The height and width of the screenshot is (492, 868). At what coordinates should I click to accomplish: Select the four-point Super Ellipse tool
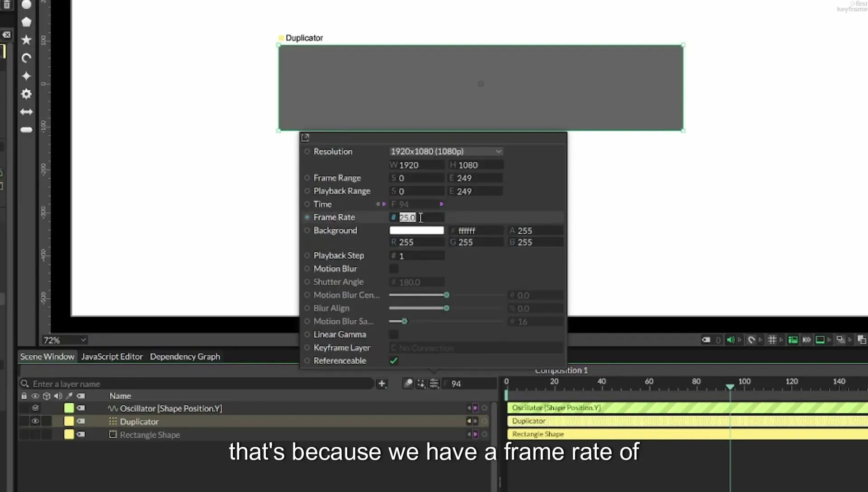[26, 76]
